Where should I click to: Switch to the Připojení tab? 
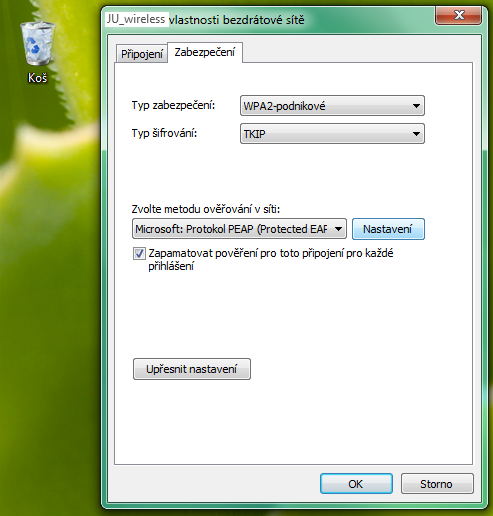142,54
